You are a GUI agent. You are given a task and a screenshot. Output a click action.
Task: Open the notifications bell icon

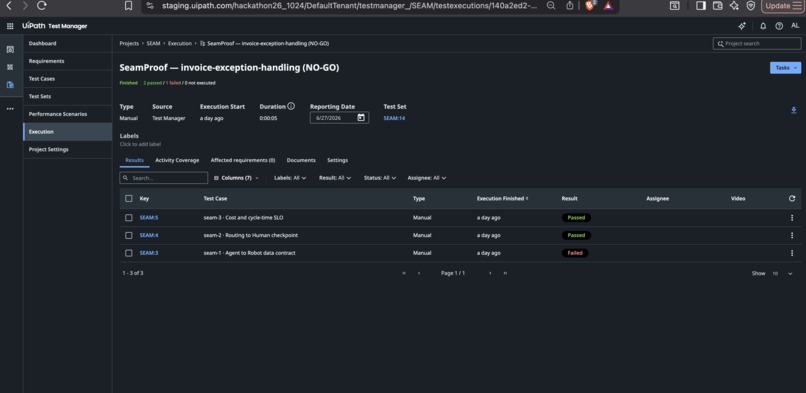click(x=763, y=26)
